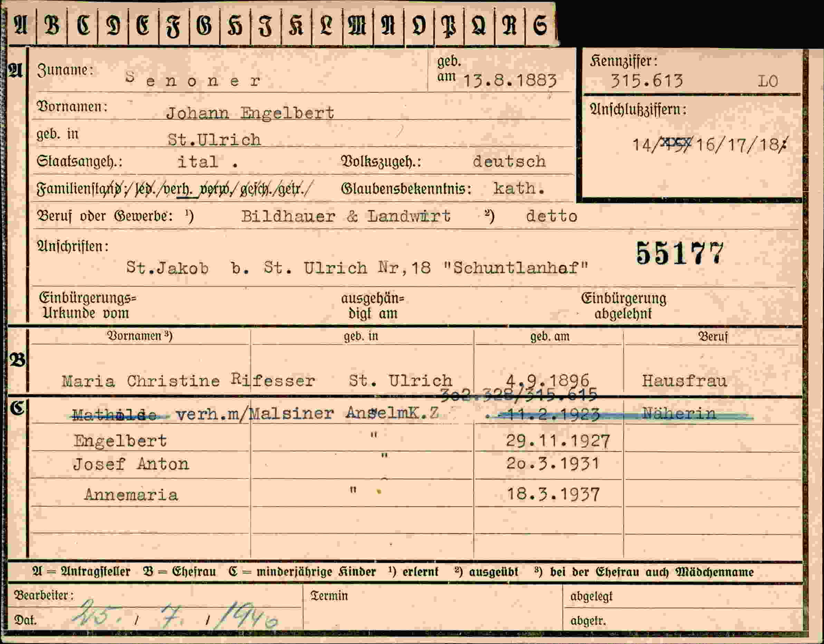Select the occupation "Bildhauer & Landwirt"
The height and width of the screenshot is (644, 824).
346,216
